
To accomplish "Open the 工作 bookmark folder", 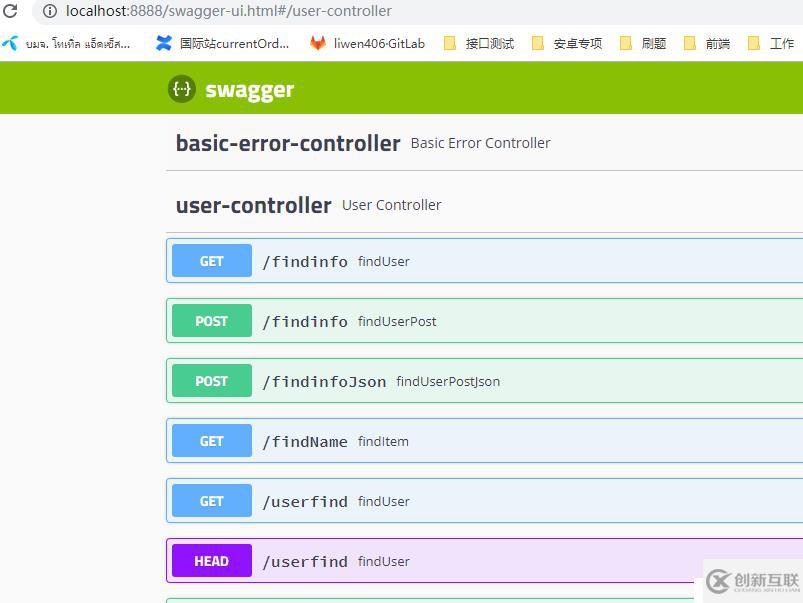I will 771,44.
